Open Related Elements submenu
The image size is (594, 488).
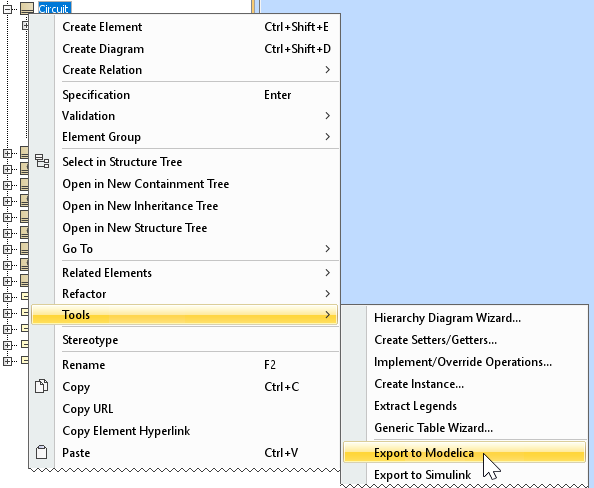[185, 273]
